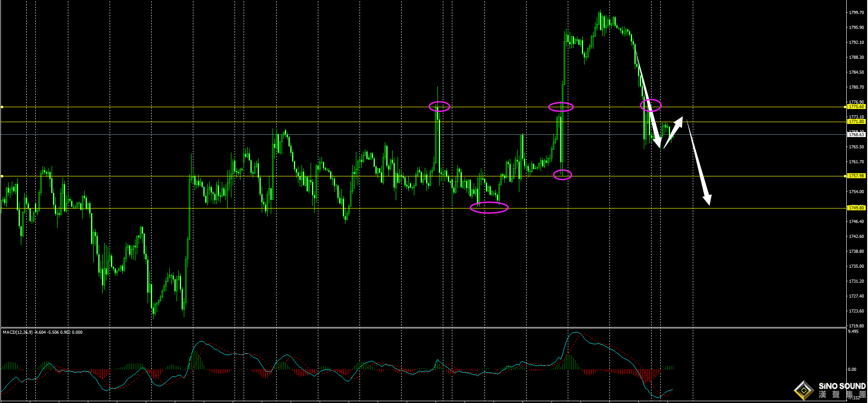Click the rightmost magenta ellipse on 1775.60 line

tap(651, 105)
